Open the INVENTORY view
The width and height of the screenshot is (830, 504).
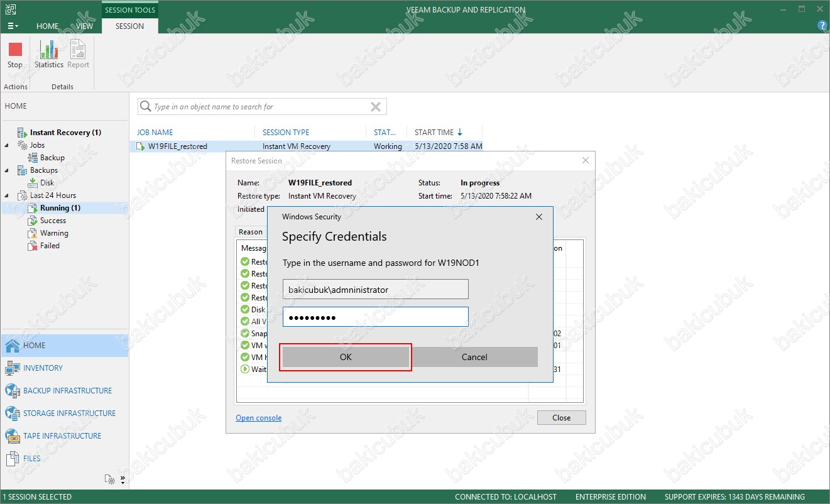[x=64, y=368]
